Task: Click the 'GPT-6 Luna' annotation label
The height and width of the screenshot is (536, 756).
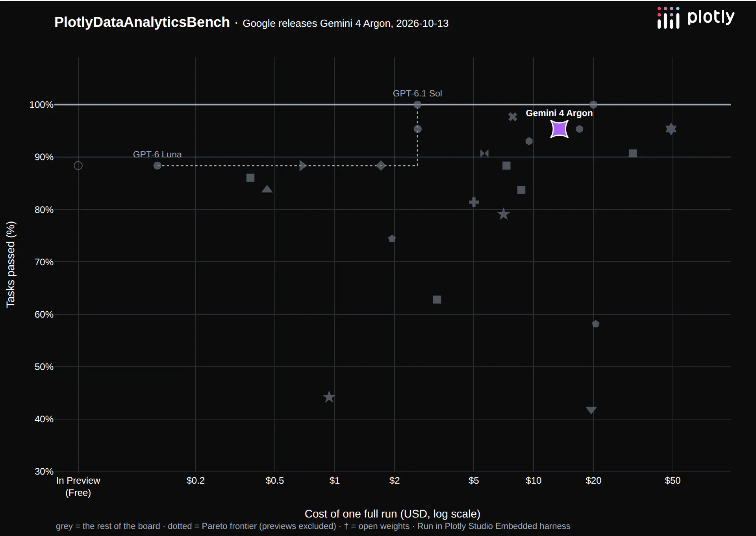Action: point(157,154)
